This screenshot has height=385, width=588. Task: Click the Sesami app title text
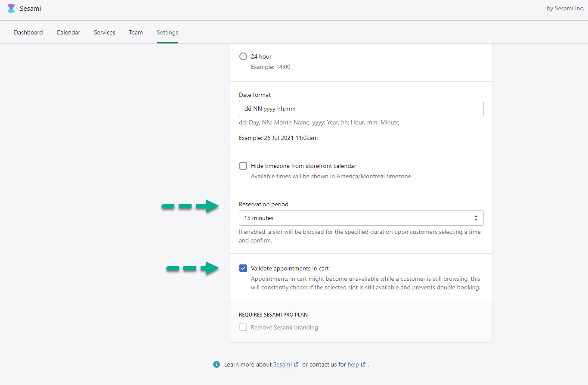31,8
